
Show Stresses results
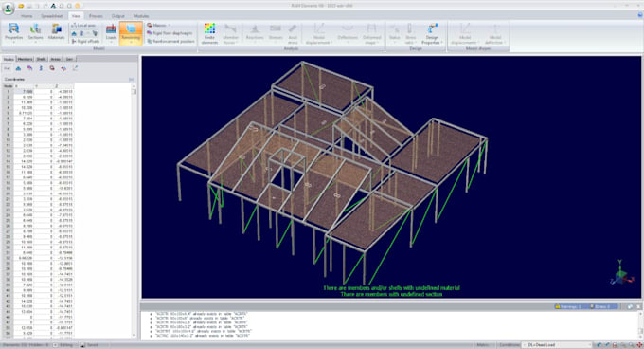[x=276, y=33]
